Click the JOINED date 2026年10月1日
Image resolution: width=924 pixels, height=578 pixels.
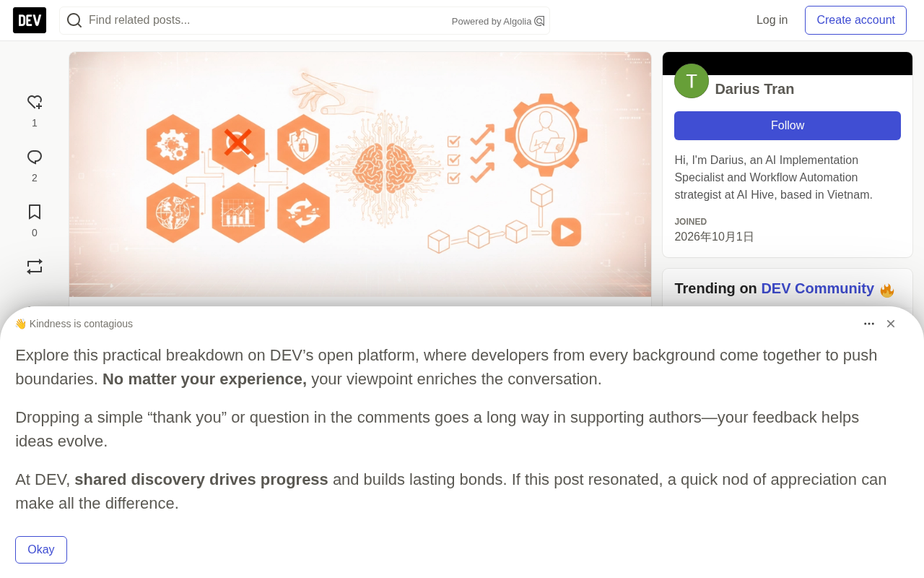(714, 237)
